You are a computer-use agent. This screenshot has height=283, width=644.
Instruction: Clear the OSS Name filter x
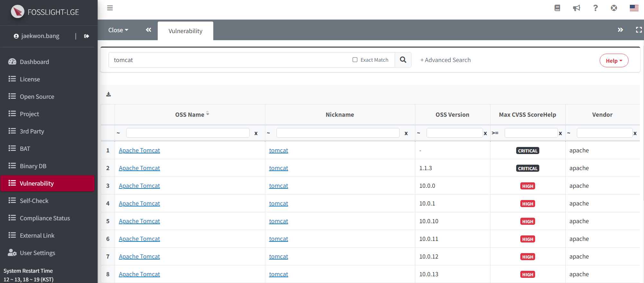[x=256, y=133]
